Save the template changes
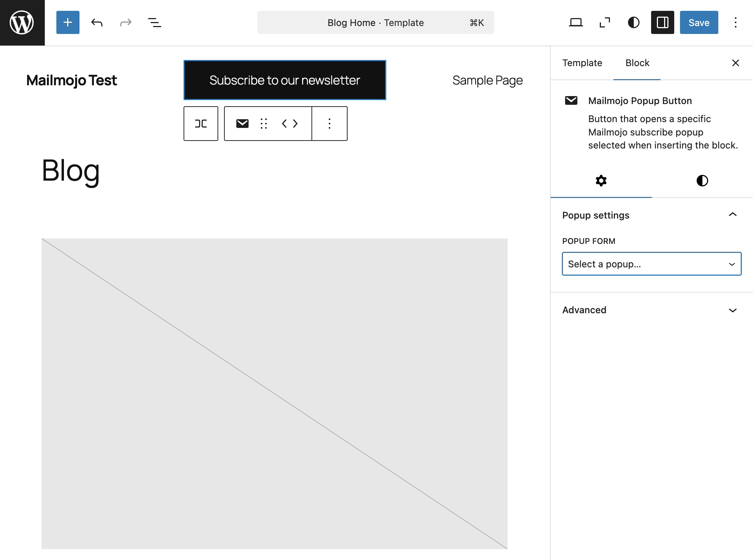Image resolution: width=753 pixels, height=560 pixels. tap(699, 22)
